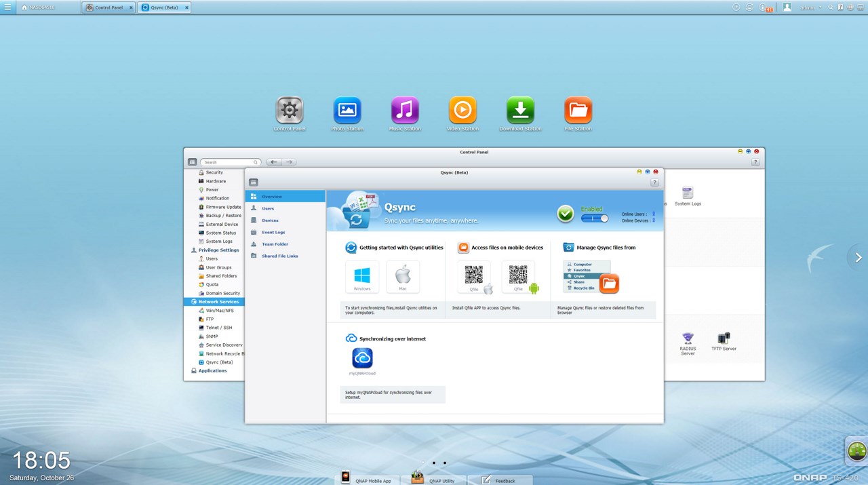Click the Control Panel grid view icon
Screen dimensions: 868x485
[193, 162]
